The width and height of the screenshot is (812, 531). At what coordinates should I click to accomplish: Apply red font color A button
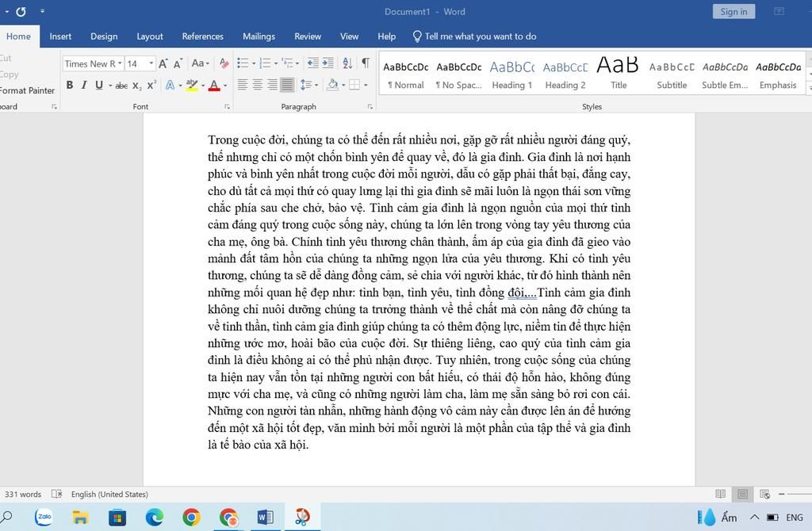(x=214, y=86)
